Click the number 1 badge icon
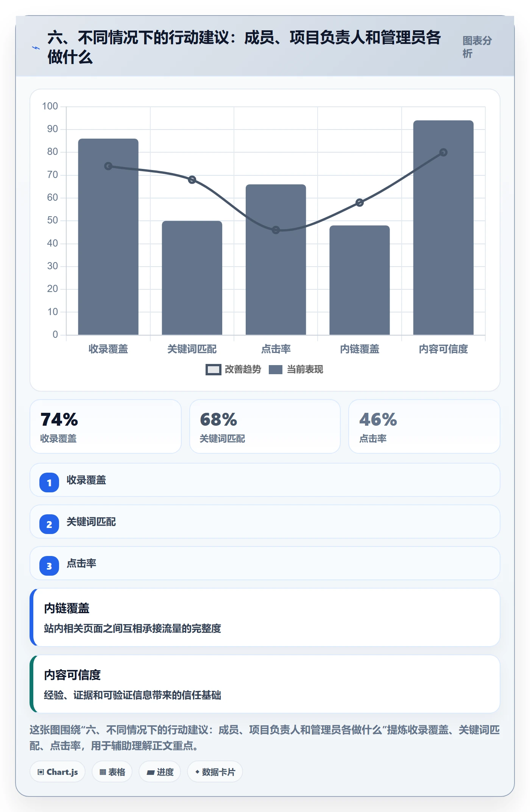This screenshot has width=530, height=812. pyautogui.click(x=49, y=483)
